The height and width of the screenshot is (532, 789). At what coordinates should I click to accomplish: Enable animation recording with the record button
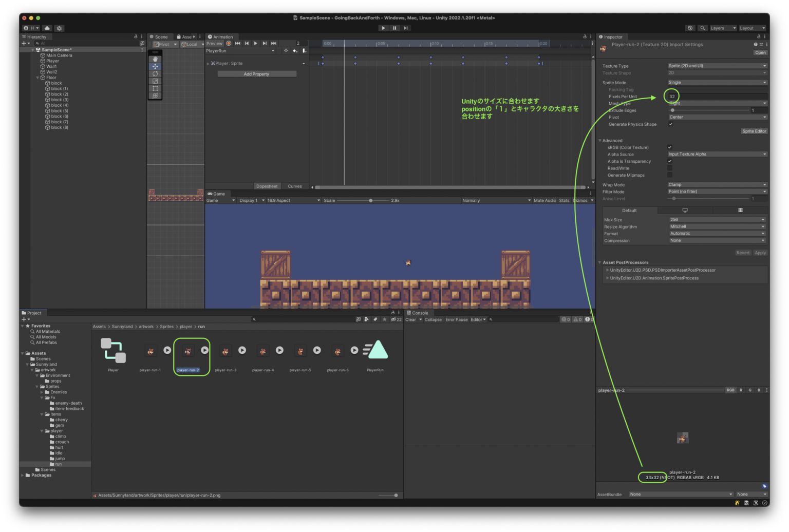229,44
